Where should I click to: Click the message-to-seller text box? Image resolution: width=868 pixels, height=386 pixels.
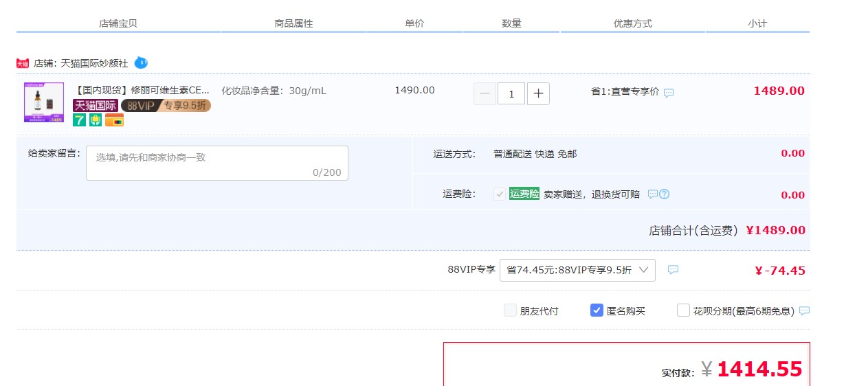tap(217, 163)
